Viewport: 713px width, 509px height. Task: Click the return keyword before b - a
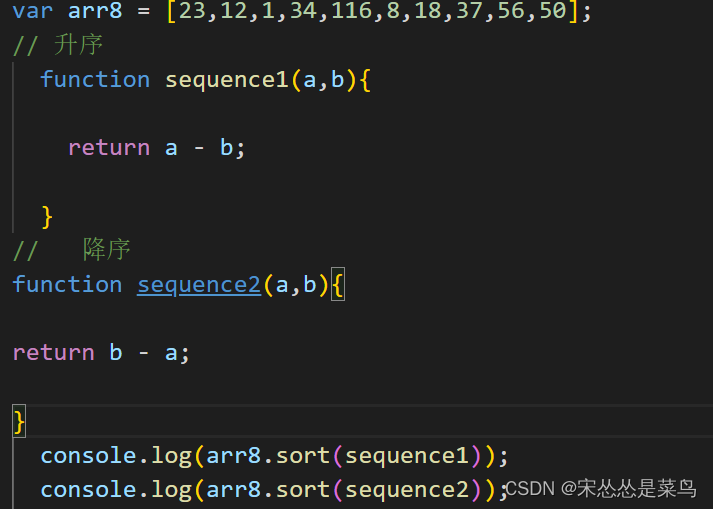[54, 353]
